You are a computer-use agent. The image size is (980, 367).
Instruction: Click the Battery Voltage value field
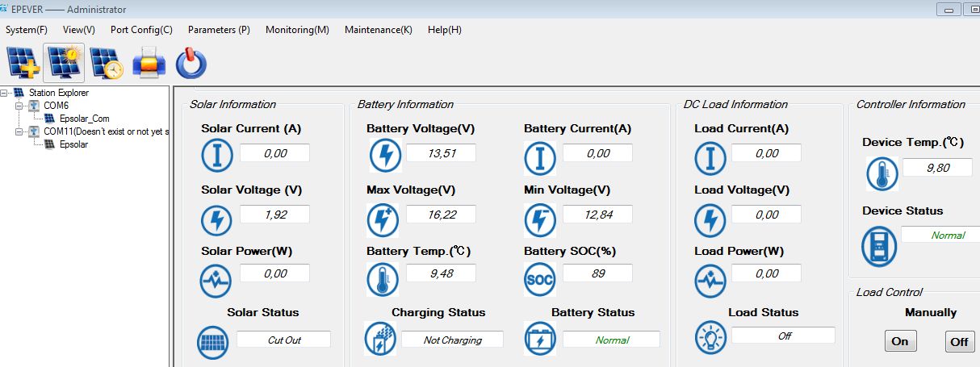tap(440, 153)
